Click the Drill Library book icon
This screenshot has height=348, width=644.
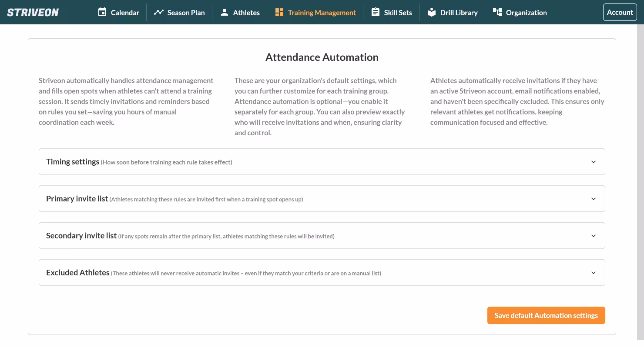[431, 12]
